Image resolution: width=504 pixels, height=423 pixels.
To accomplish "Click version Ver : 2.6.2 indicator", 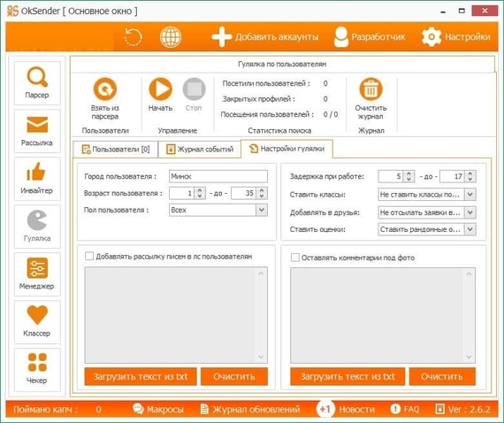I will tap(462, 409).
